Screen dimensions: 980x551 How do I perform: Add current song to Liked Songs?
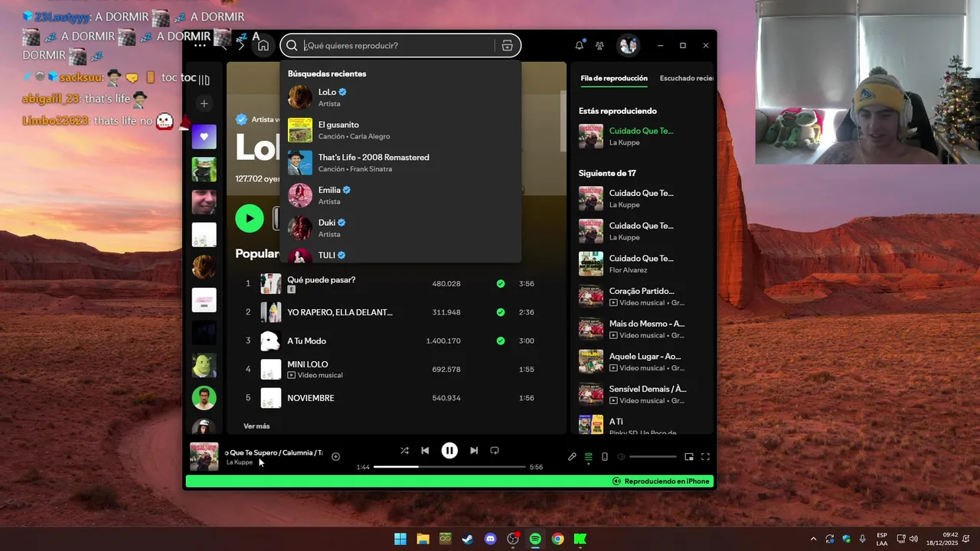(335, 457)
